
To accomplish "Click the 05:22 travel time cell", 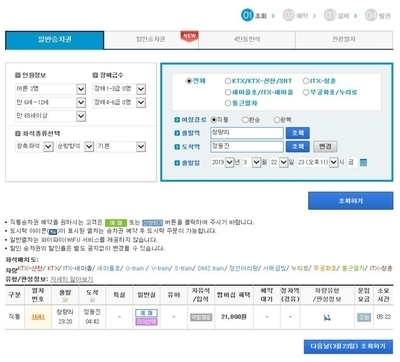I will tap(383, 317).
